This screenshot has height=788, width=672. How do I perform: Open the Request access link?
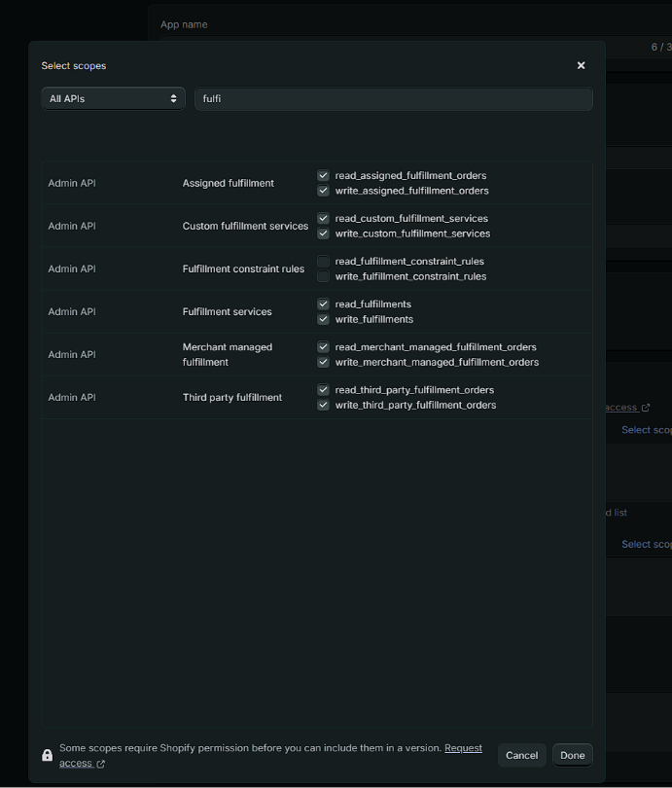pyautogui.click(x=463, y=747)
